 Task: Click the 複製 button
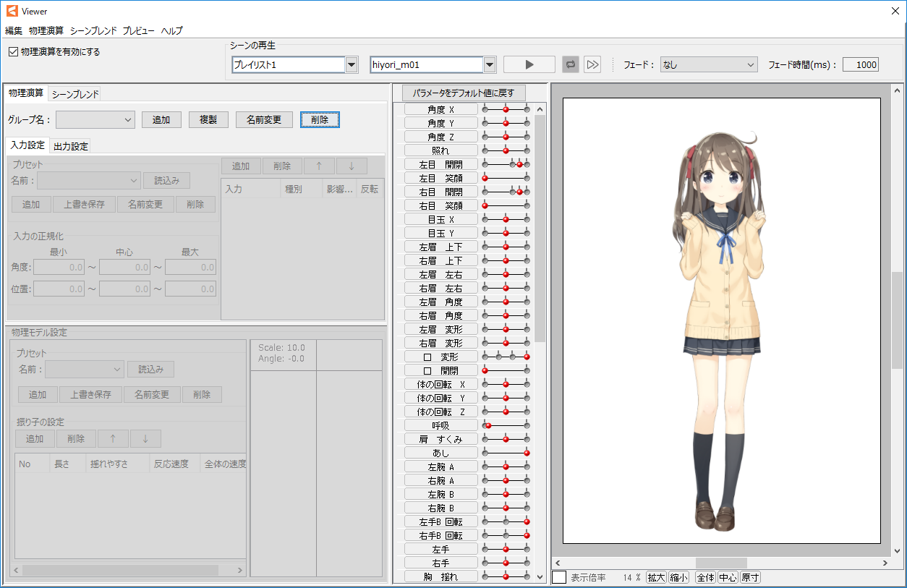(x=208, y=119)
